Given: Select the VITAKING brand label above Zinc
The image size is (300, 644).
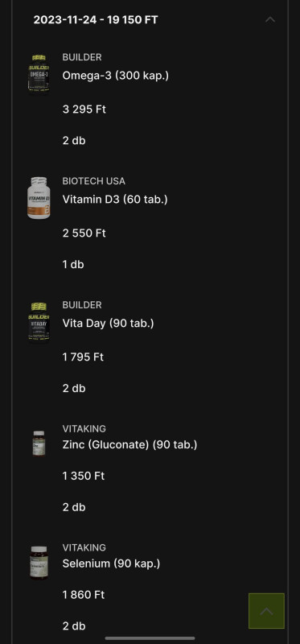Looking at the screenshot, I should pos(84,429).
